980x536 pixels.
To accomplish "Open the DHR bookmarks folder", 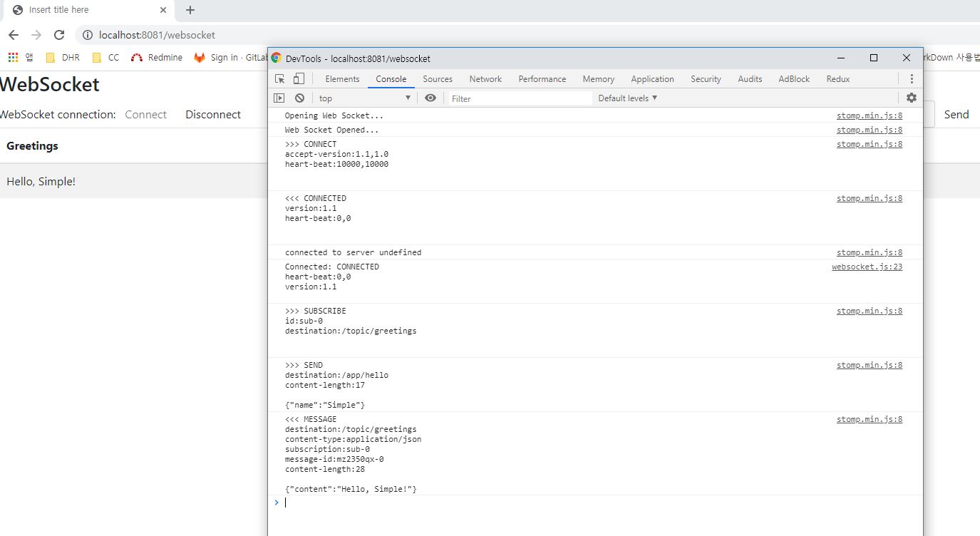I will tap(63, 58).
